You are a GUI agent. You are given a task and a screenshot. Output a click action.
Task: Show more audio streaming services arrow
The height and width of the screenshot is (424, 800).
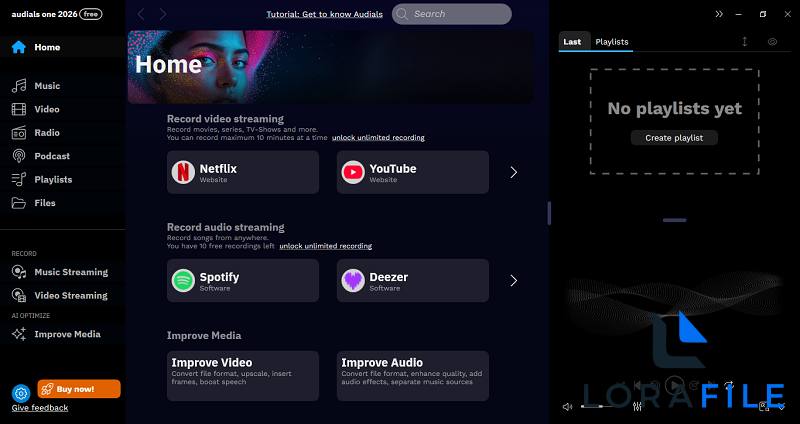pos(513,281)
